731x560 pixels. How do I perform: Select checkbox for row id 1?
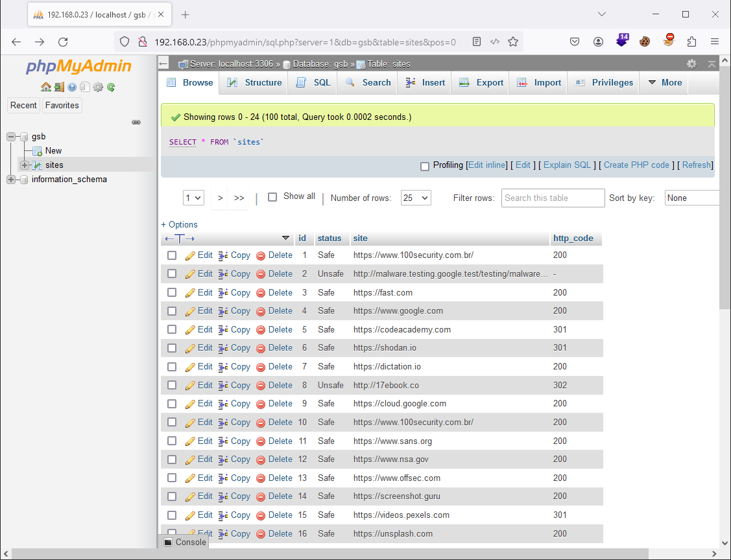pos(172,255)
